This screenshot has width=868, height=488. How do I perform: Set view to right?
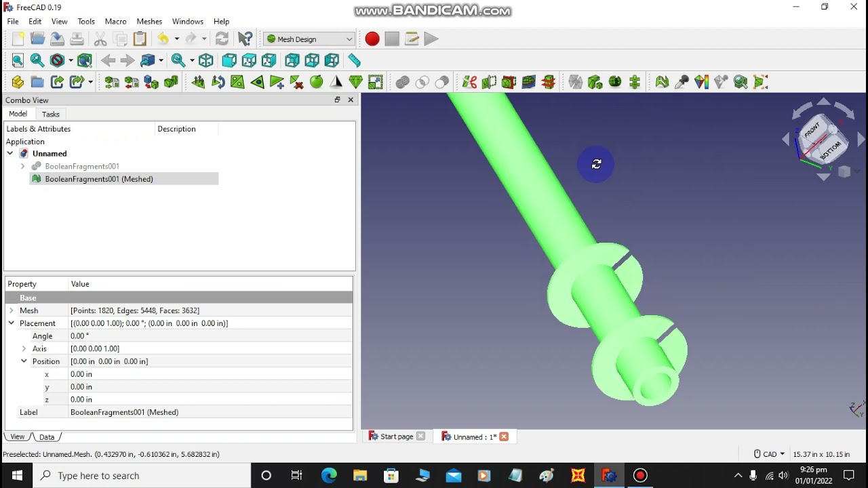click(x=269, y=60)
